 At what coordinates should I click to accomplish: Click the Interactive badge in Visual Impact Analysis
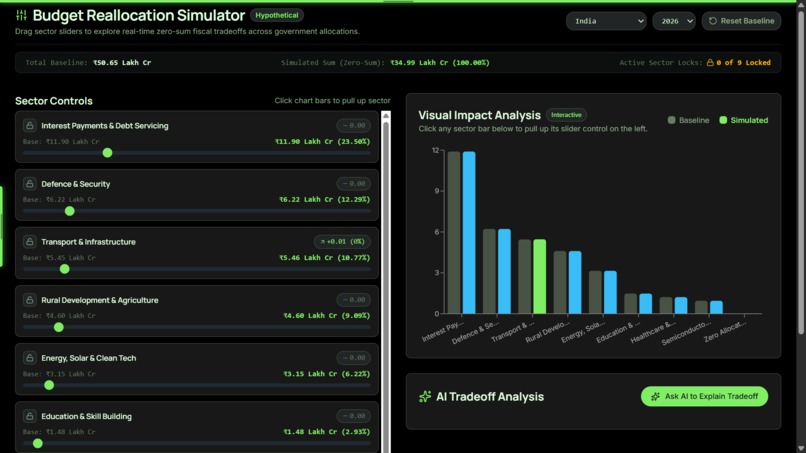tap(566, 115)
